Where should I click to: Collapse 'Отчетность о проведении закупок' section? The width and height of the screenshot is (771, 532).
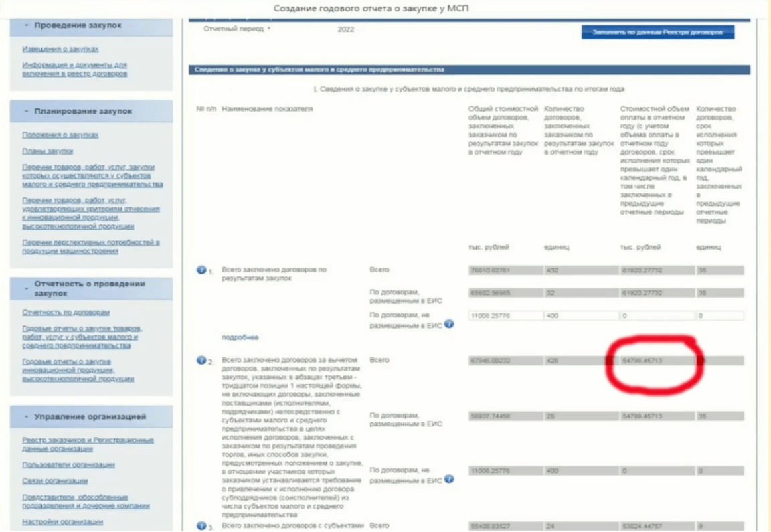(26, 288)
